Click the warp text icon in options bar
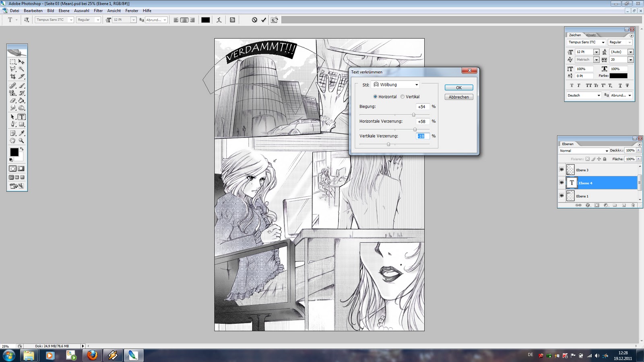The height and width of the screenshot is (362, 644). click(219, 20)
